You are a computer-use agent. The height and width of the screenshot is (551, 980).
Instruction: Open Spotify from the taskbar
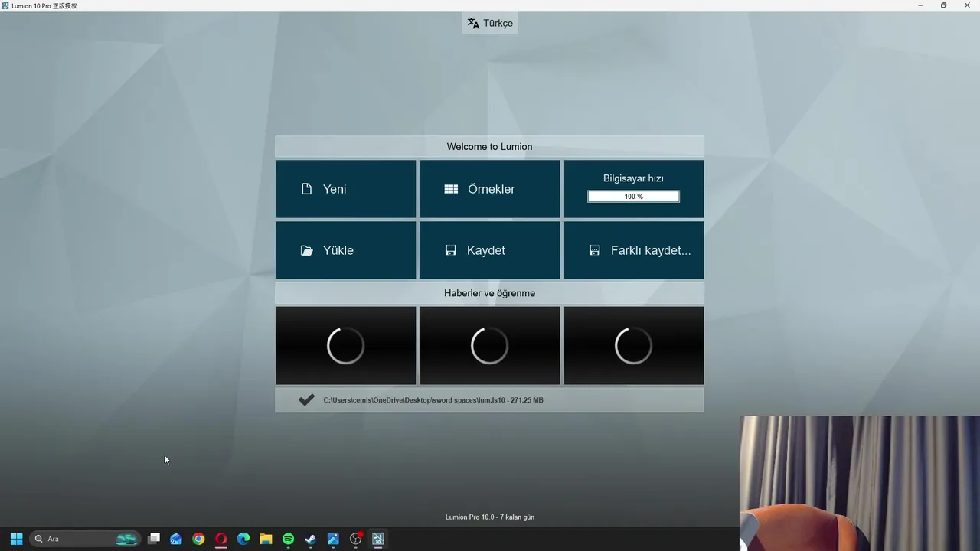pyautogui.click(x=288, y=539)
